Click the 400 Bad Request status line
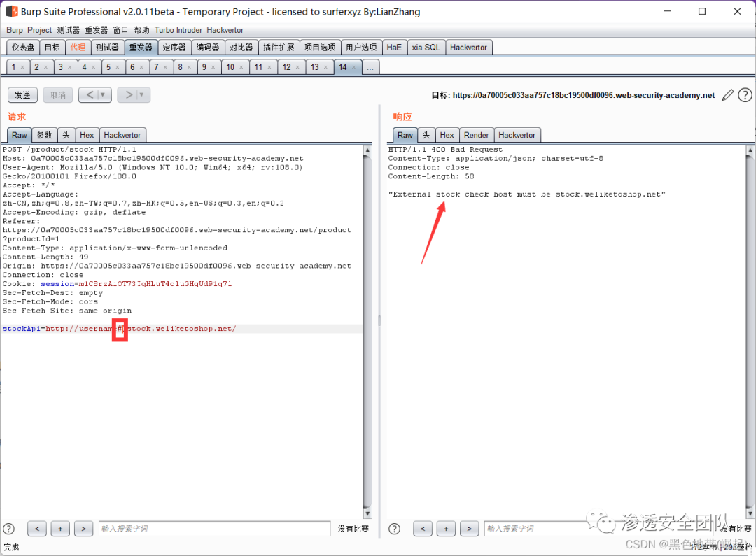Image resolution: width=756 pixels, height=556 pixels. [445, 150]
